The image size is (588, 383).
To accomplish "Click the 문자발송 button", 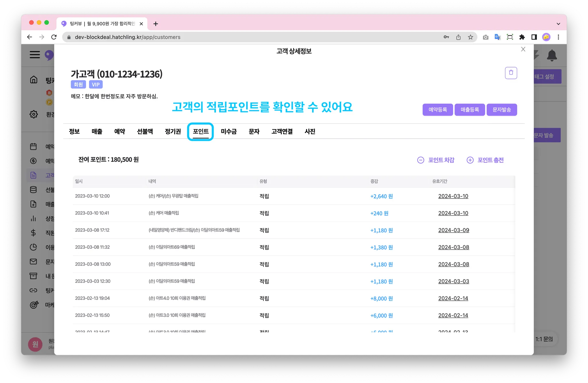I will tap(502, 110).
